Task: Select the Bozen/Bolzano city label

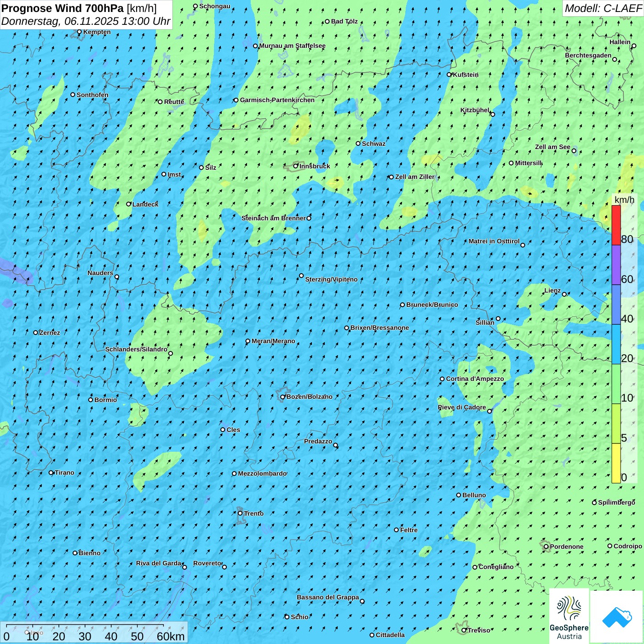Action: (x=309, y=397)
